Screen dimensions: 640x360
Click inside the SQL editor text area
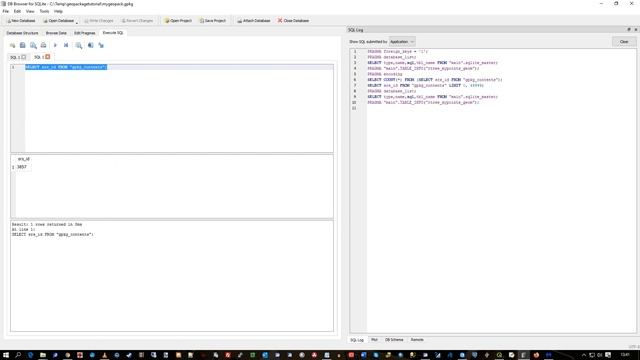pyautogui.click(x=179, y=108)
